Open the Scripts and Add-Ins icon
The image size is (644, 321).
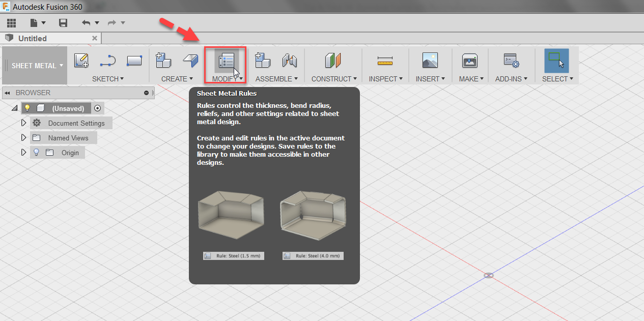pos(511,61)
